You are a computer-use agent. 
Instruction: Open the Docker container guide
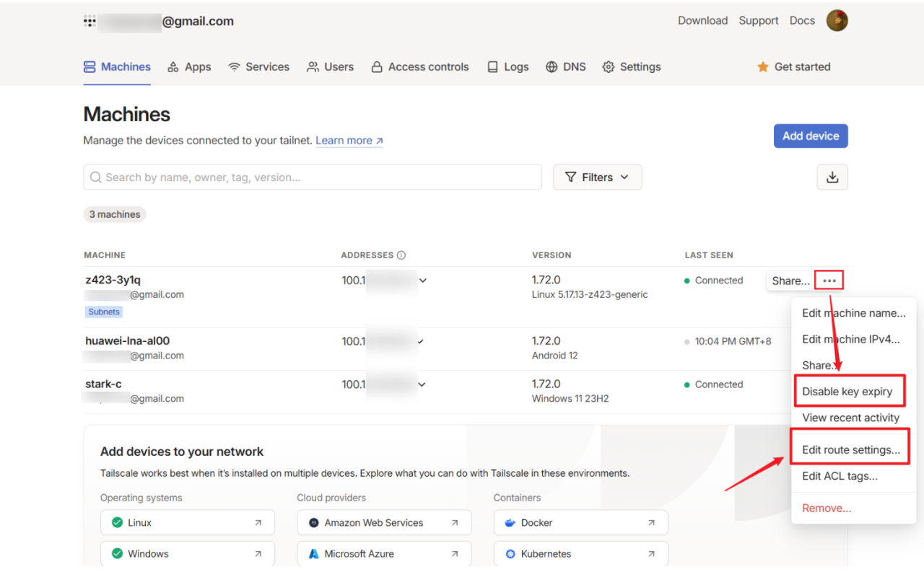coord(580,523)
